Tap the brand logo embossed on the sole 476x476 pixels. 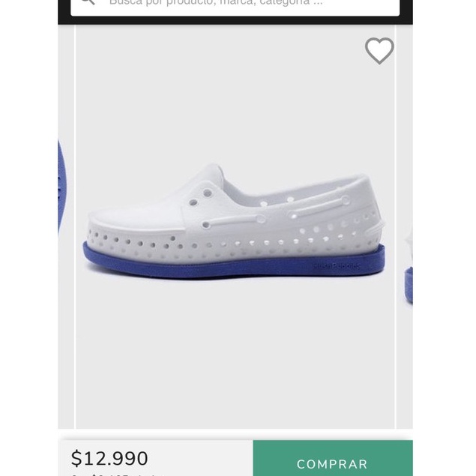coord(336,265)
